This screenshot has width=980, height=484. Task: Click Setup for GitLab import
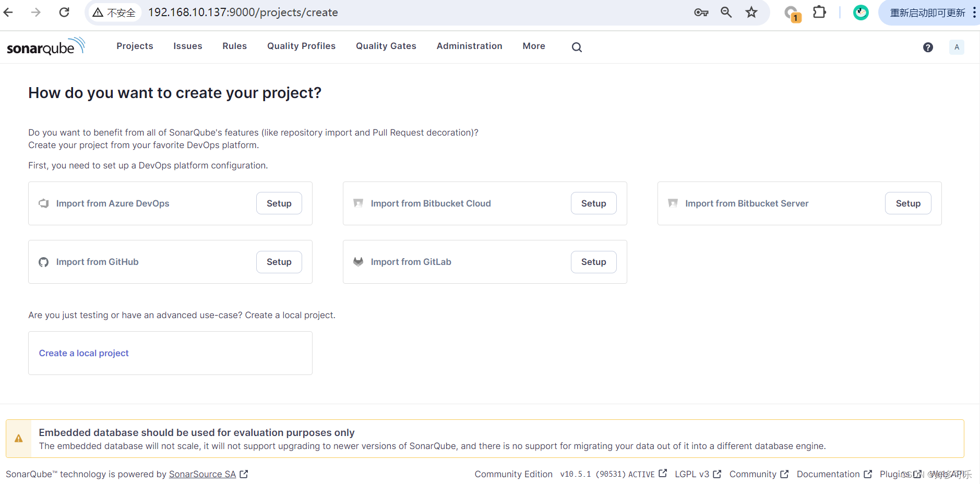[x=594, y=262]
